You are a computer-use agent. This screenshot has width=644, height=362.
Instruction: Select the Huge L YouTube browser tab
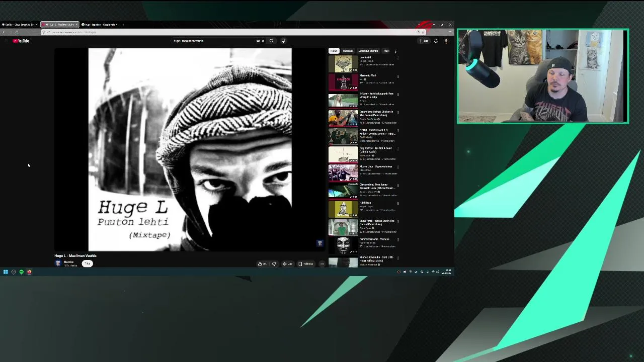(59, 25)
